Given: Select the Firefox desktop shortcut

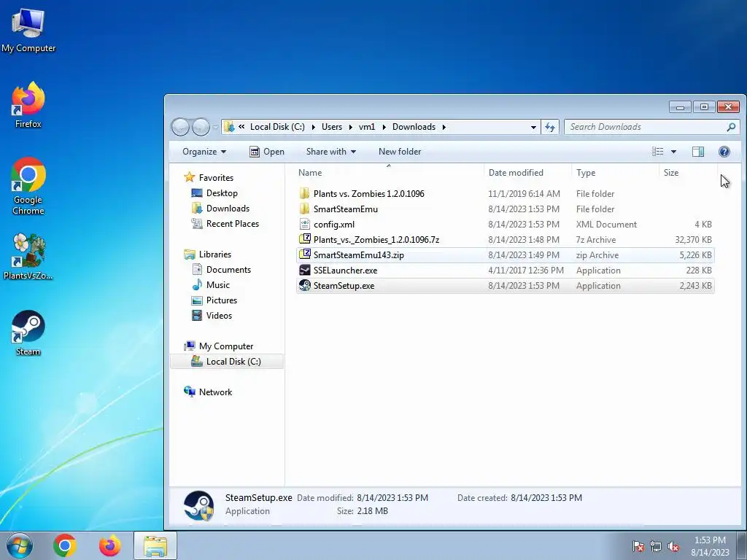Looking at the screenshot, I should 28,105.
